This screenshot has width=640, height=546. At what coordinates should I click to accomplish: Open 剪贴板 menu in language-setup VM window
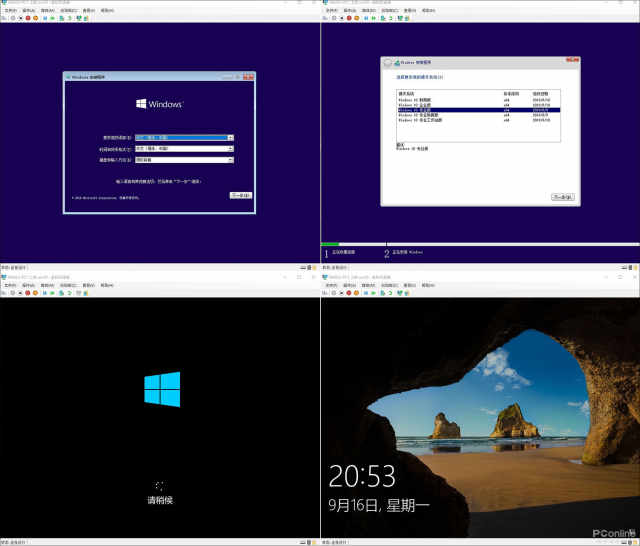click(68, 10)
